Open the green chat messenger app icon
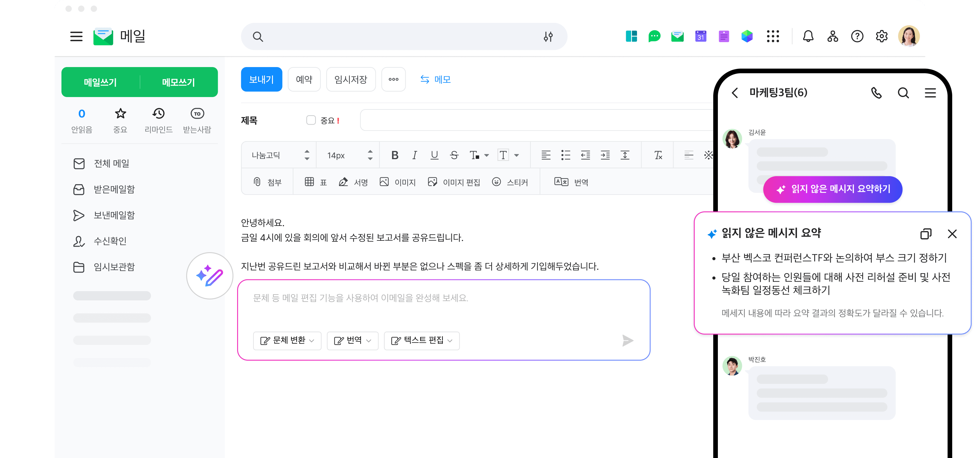Screen dimensions: 980x458 coord(654,36)
